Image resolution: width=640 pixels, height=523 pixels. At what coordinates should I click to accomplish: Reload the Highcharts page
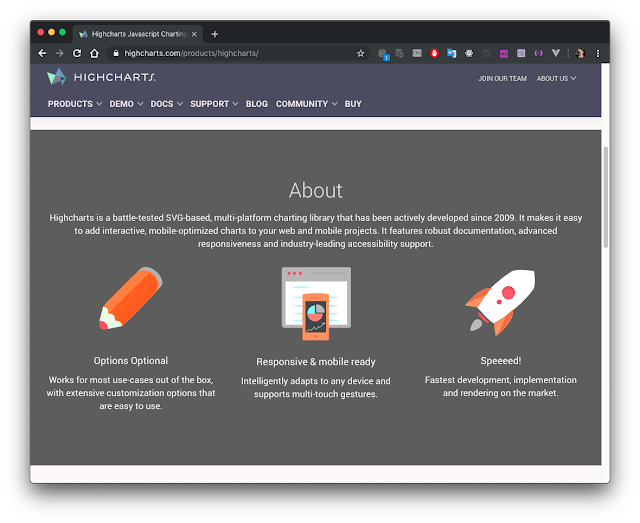pyautogui.click(x=77, y=53)
